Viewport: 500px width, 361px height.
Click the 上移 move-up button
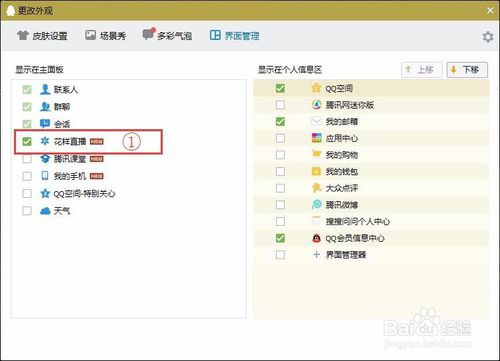[422, 70]
